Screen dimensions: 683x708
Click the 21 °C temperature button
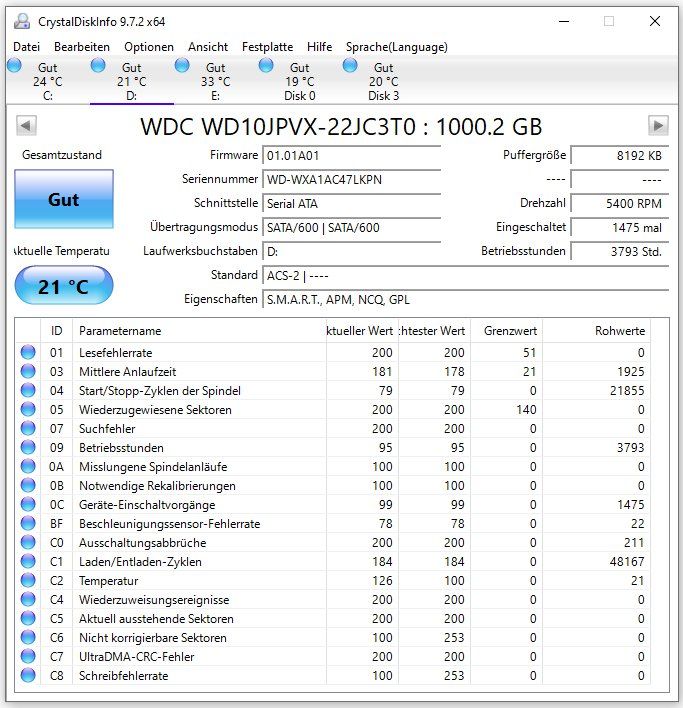(x=64, y=285)
